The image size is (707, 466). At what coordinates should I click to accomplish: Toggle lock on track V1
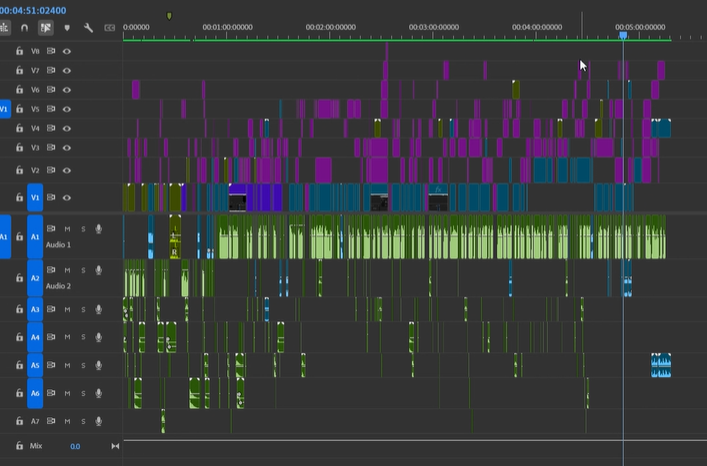[19, 197]
